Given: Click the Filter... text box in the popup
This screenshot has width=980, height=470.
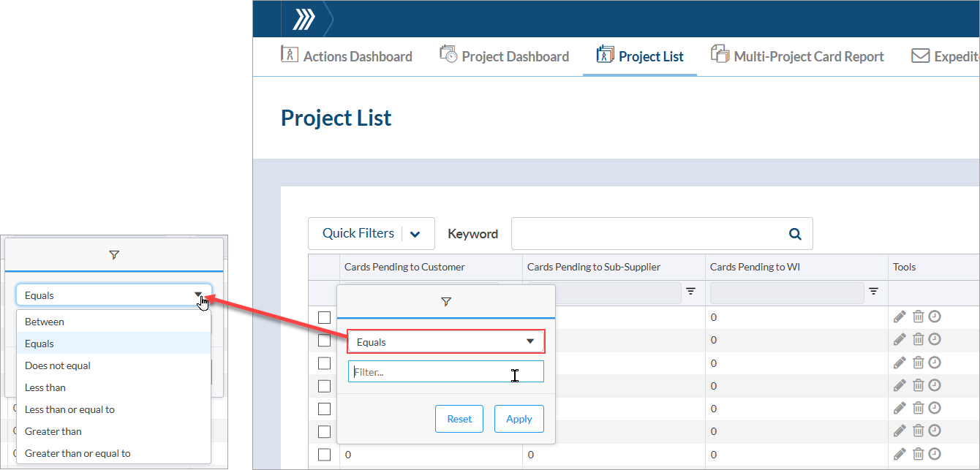Looking at the screenshot, I should coord(446,371).
